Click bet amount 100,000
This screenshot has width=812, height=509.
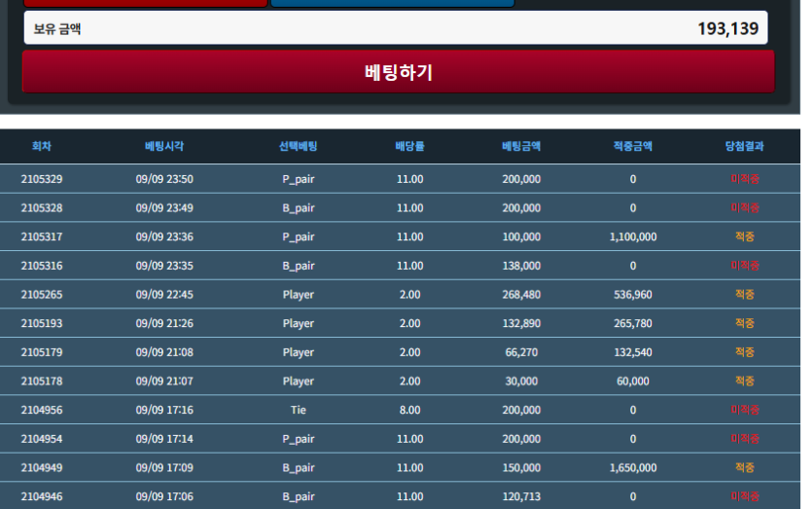pos(521,236)
